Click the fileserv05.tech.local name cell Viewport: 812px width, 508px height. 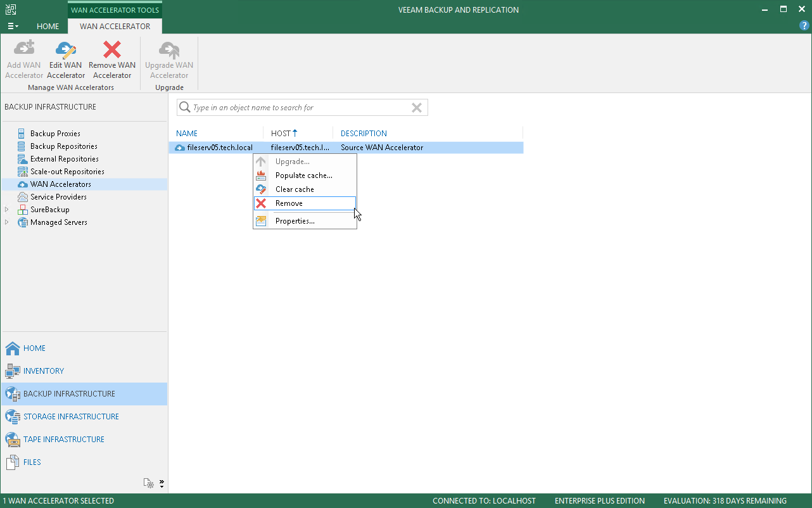coord(220,148)
